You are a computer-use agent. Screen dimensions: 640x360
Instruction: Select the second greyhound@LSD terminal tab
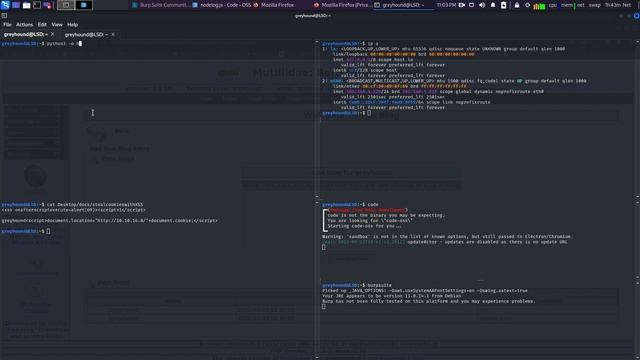click(x=86, y=34)
